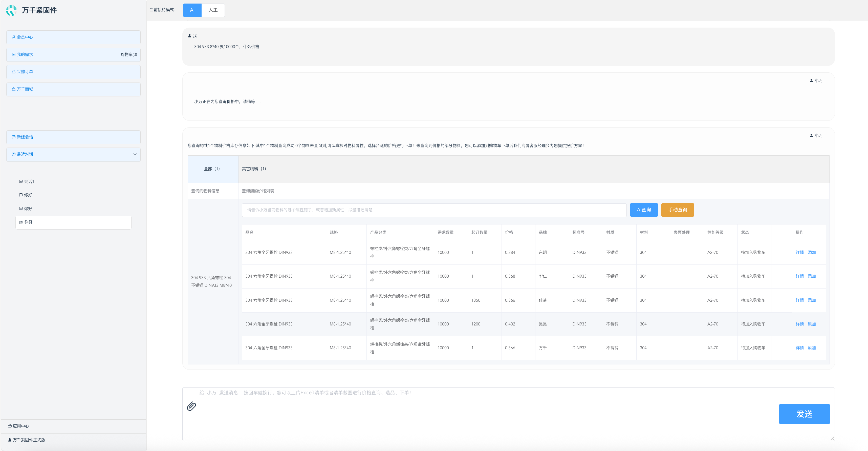Switch to 其它物料 (1) tab
This screenshot has height=451, width=868.
click(x=254, y=169)
